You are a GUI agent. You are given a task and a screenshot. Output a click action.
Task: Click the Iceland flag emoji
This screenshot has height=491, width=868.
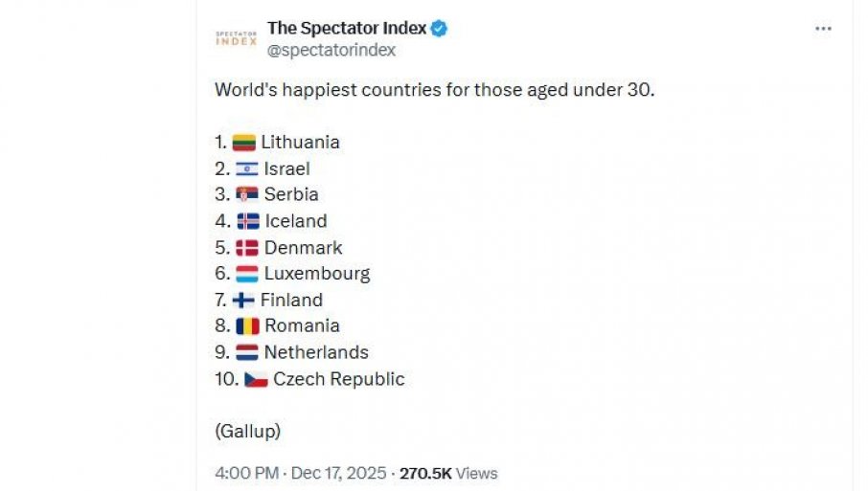[x=247, y=221]
